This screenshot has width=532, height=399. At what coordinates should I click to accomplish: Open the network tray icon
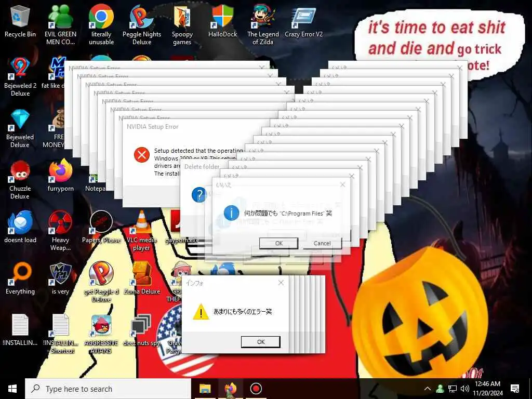tap(453, 389)
